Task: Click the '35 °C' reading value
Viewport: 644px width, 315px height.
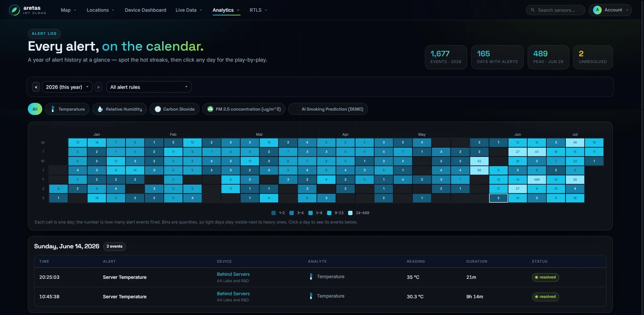Action: click(413, 277)
